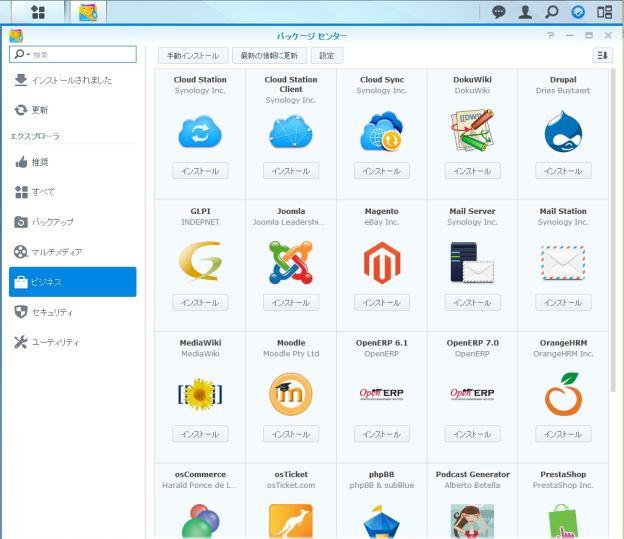Click インストール under Mail Server
This screenshot has height=539, width=624.
click(472, 302)
